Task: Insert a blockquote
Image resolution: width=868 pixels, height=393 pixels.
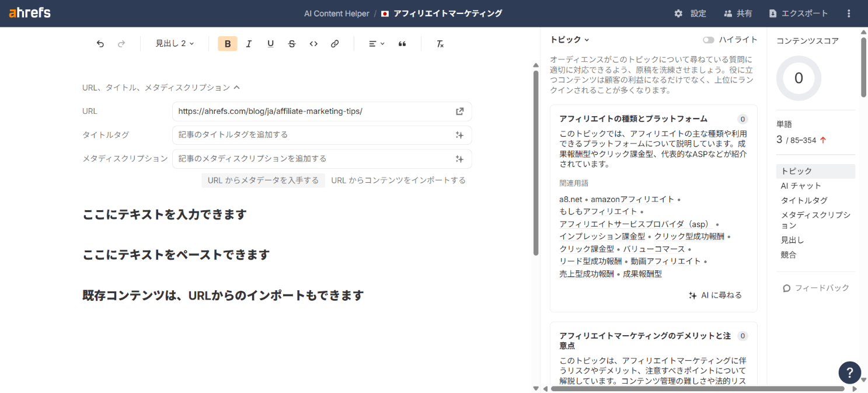Action: pos(402,44)
